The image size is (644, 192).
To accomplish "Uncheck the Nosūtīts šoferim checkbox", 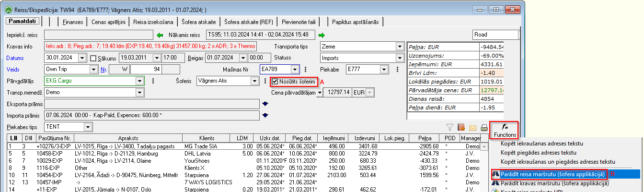I will click(x=275, y=82).
